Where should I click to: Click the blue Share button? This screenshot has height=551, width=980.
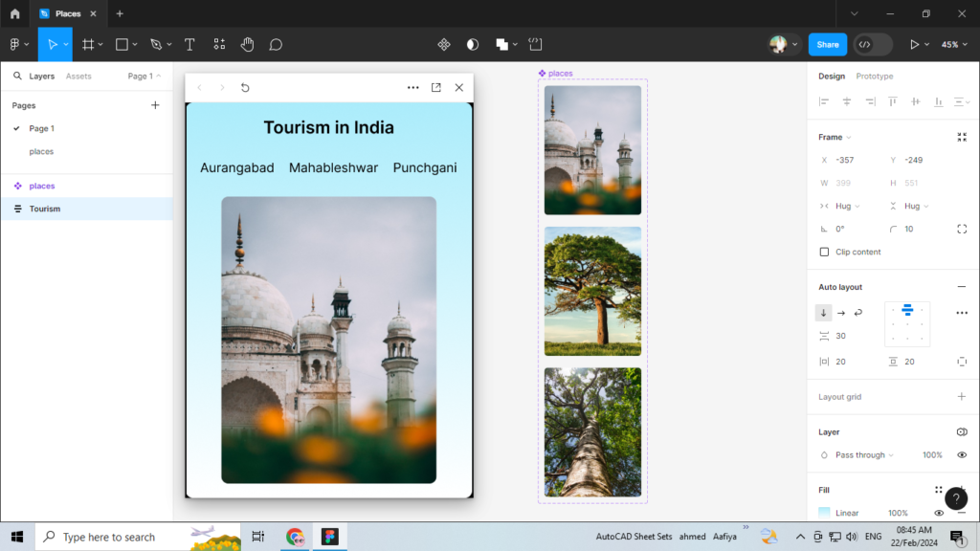(826, 44)
